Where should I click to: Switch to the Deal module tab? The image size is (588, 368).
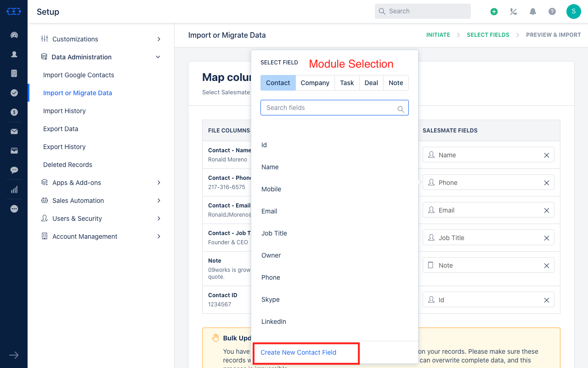[x=371, y=83]
